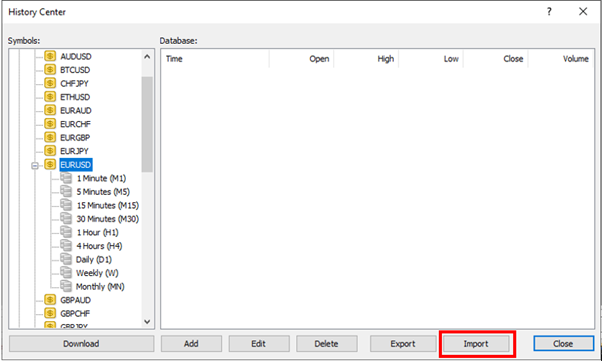The height and width of the screenshot is (361, 602).
Task: Click the EURCHF symbol coin icon
Action: coord(50,124)
